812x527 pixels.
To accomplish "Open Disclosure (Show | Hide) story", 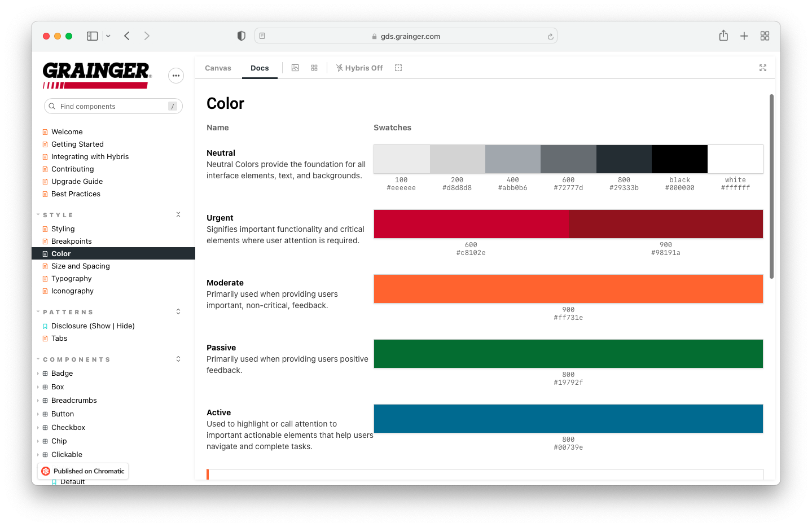I will 93,326.
